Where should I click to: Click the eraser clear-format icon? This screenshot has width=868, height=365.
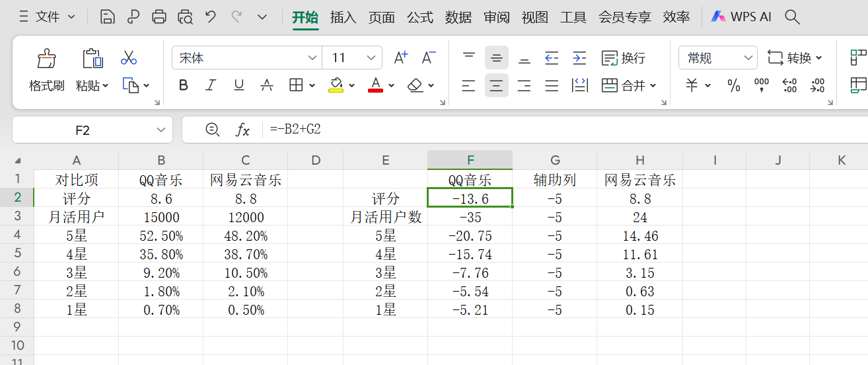coord(415,85)
